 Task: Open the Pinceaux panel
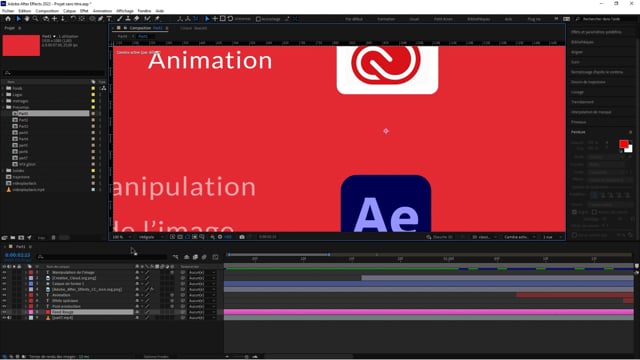(578, 122)
